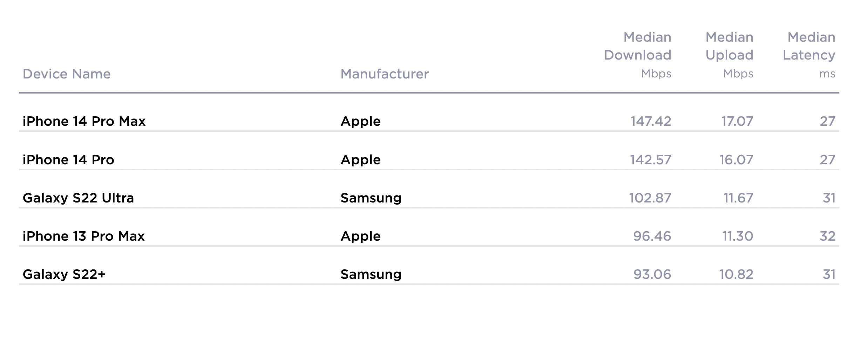Select the iPhone 14 Pro Max device name
This screenshot has width=868, height=337.
tap(84, 121)
